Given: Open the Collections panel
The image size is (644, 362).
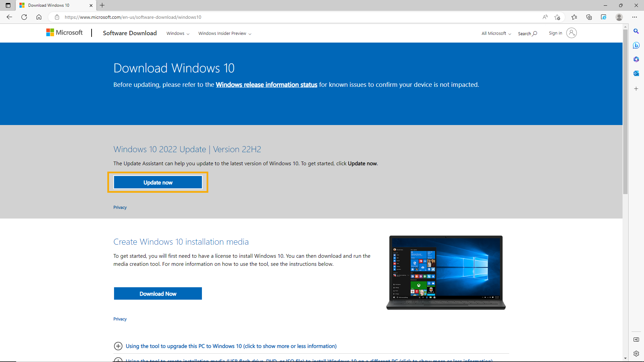Looking at the screenshot, I should point(589,17).
